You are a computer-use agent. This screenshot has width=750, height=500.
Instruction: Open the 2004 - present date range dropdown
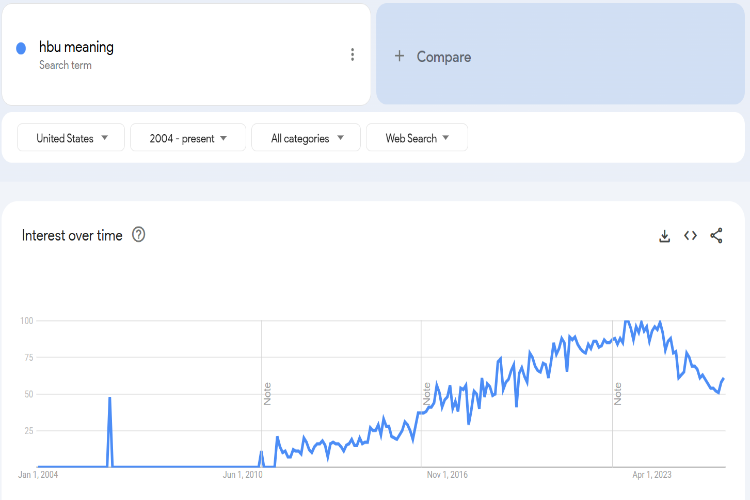(x=188, y=139)
